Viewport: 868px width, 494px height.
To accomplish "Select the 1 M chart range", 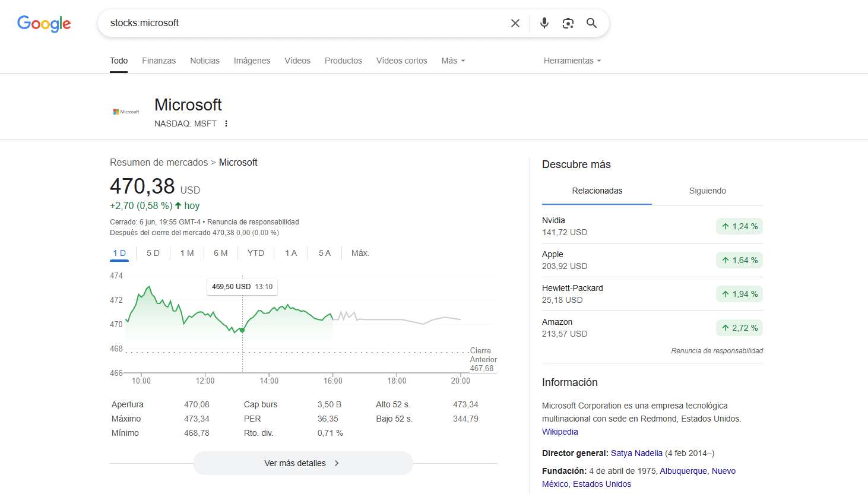I will 187,253.
